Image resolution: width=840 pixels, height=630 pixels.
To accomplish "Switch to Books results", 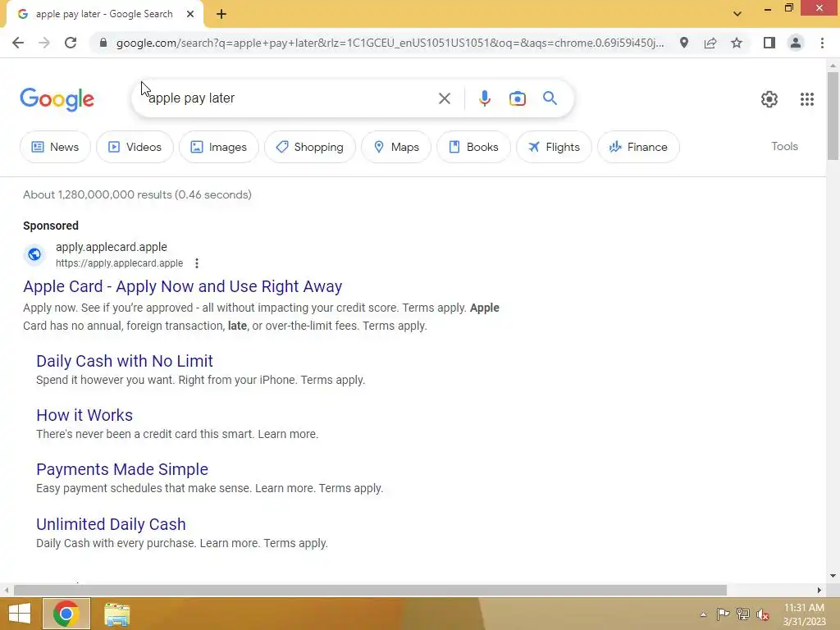I will (473, 147).
